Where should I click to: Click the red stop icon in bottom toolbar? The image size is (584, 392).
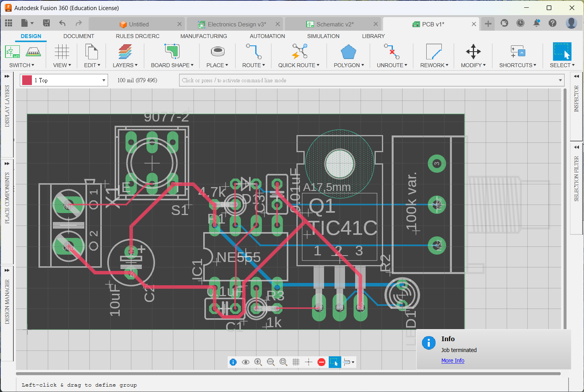click(x=321, y=362)
